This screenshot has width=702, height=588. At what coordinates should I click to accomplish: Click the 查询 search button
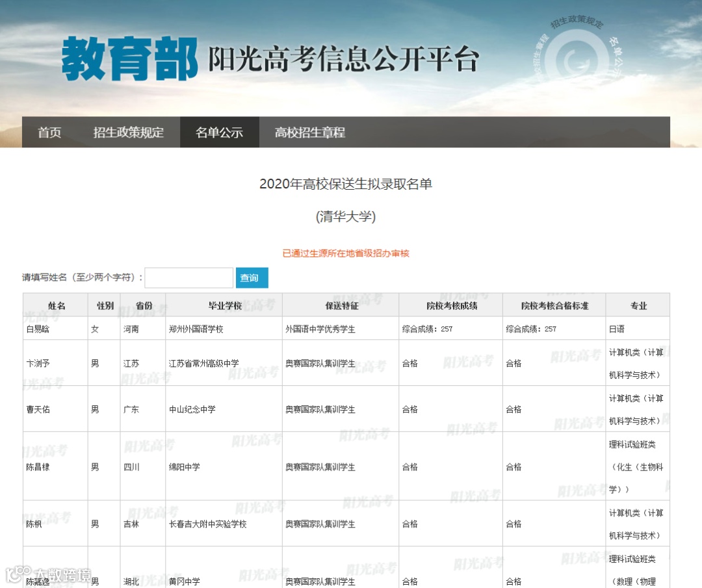click(x=252, y=278)
